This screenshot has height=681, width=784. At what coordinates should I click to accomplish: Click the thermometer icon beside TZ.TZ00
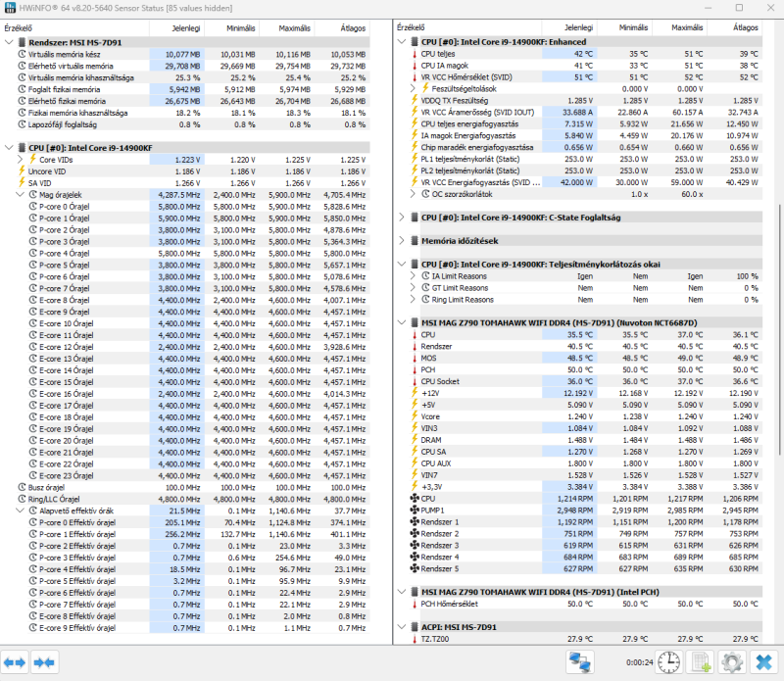(415, 639)
